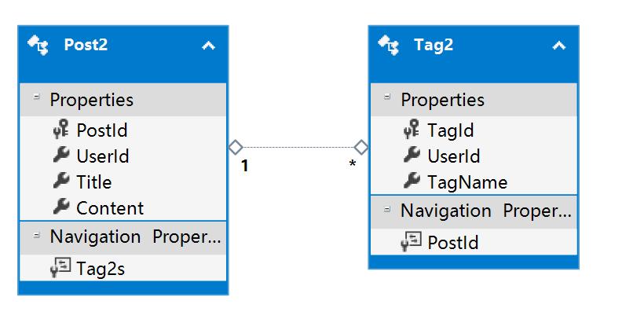Viewport: 644px width, 319px height.
Task: Click the wrench icon beside Content
Action: tap(61, 208)
